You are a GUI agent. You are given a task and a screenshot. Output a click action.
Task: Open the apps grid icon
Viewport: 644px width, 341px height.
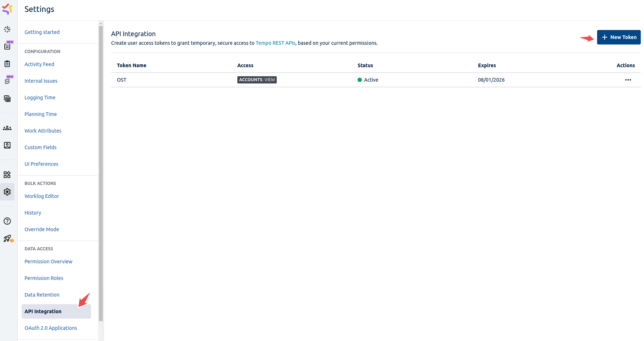tap(7, 175)
